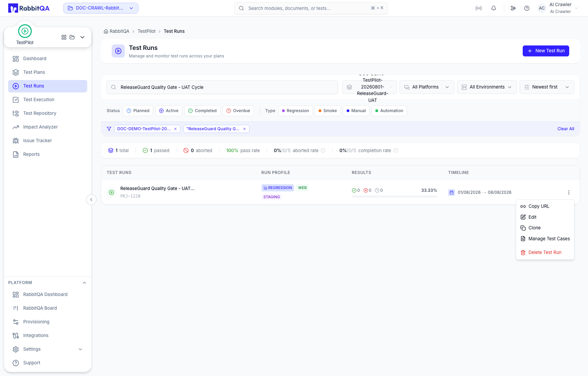
Task: Toggle the Smoke type filter
Action: [x=328, y=111]
